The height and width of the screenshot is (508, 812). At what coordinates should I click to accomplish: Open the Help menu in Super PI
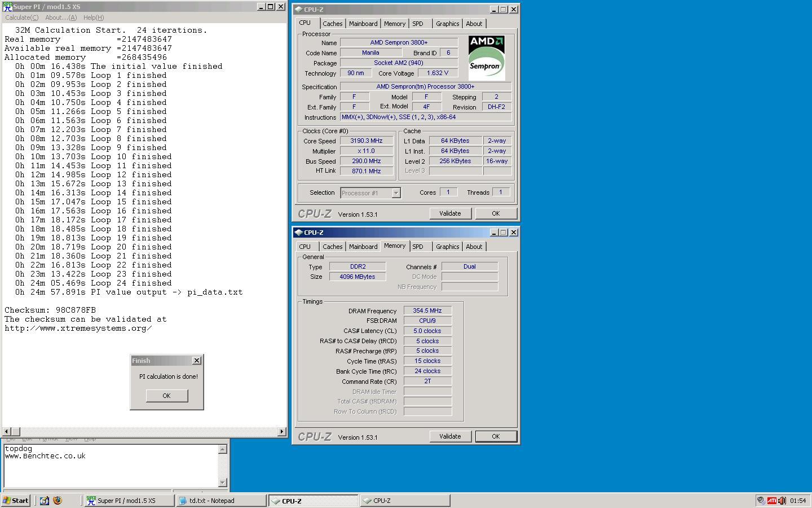click(94, 17)
